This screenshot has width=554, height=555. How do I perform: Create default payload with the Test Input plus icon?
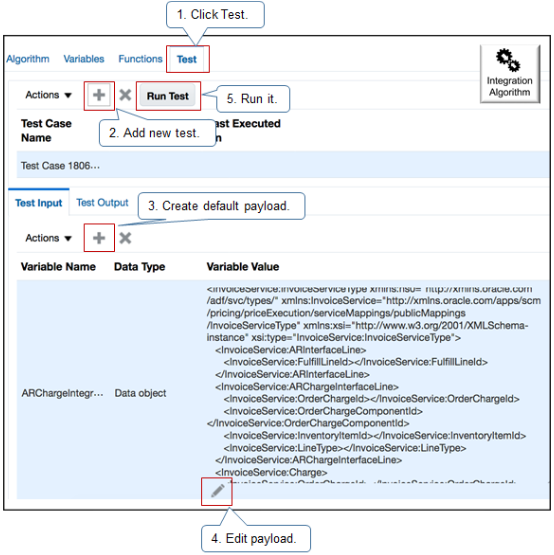[99, 238]
